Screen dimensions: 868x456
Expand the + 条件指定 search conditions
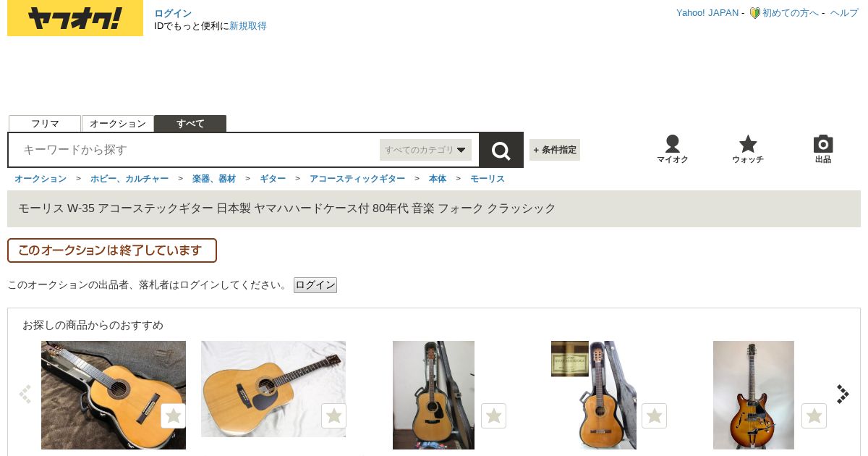(555, 150)
